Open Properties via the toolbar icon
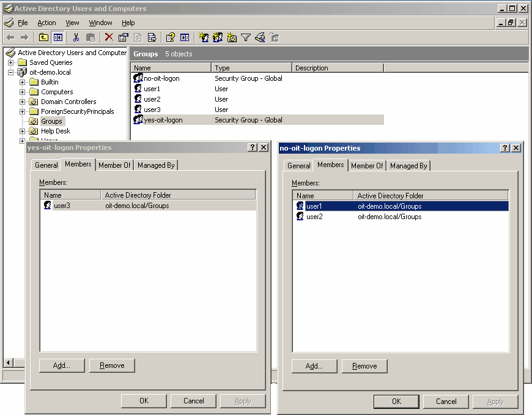 (124, 37)
